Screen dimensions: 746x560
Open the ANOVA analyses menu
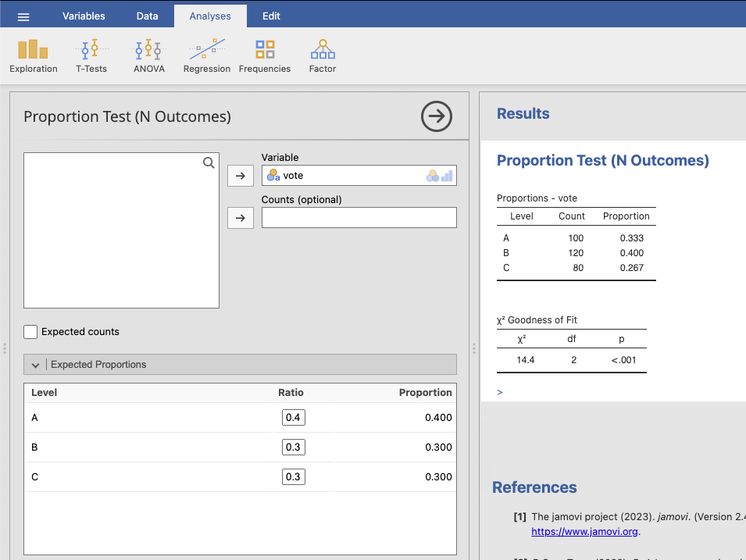pyautogui.click(x=148, y=56)
